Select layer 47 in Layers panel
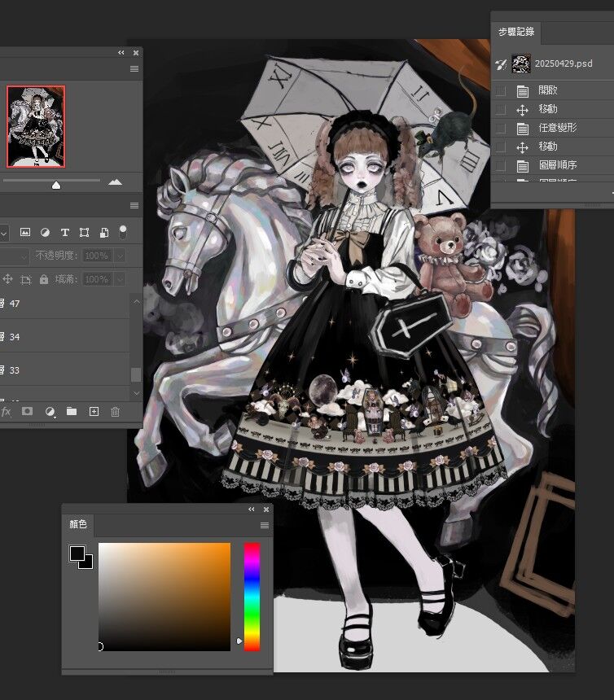The width and height of the screenshot is (614, 700). 65,304
